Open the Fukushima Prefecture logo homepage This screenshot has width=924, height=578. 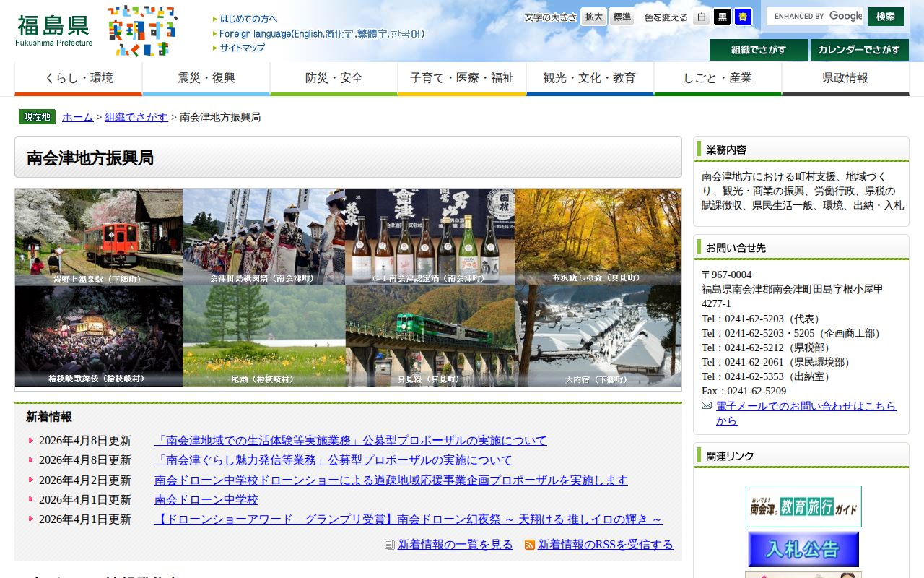pyautogui.click(x=54, y=30)
